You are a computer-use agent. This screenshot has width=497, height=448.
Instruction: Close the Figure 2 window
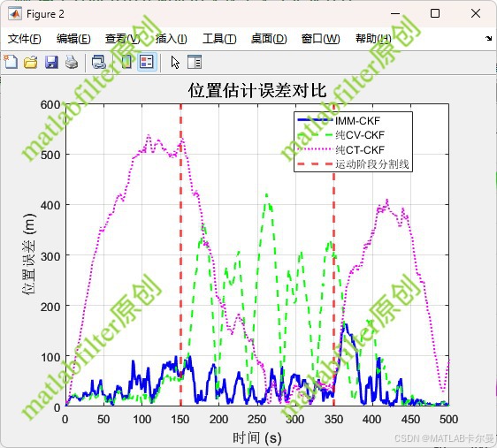476,13
